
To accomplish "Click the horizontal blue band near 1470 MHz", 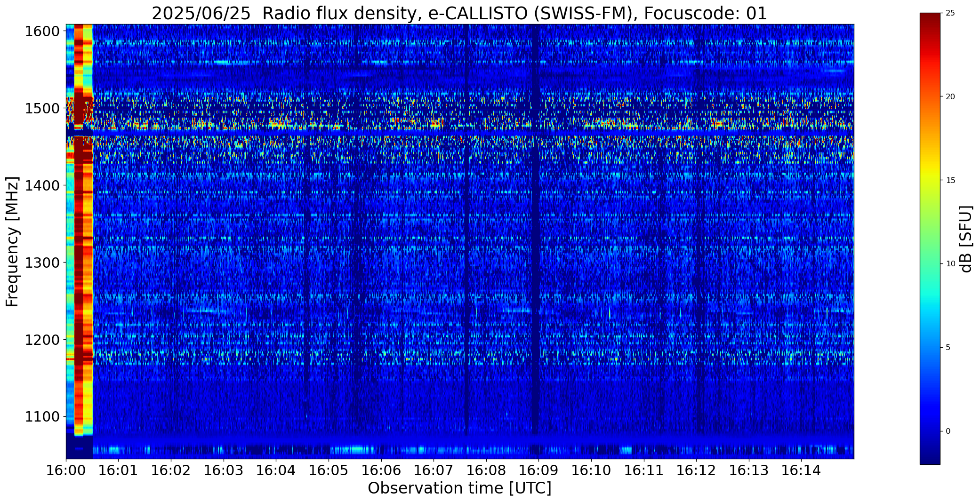I will pyautogui.click(x=459, y=133).
